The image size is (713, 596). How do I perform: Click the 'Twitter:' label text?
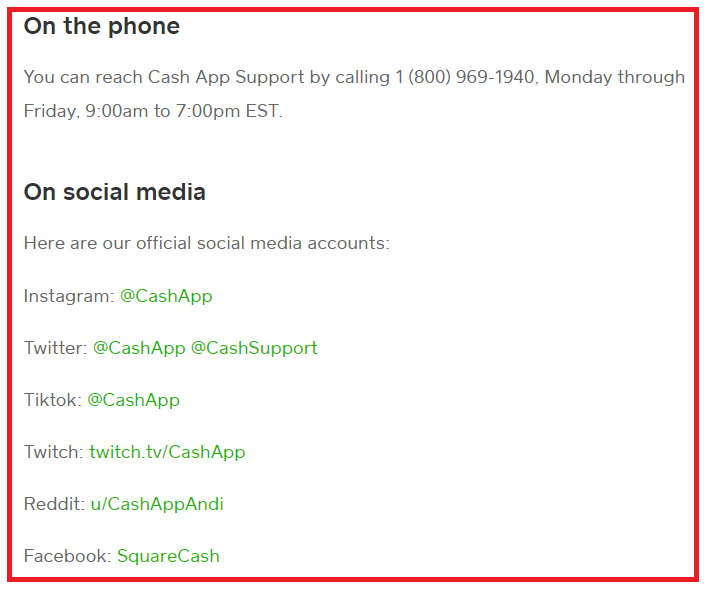(55, 348)
